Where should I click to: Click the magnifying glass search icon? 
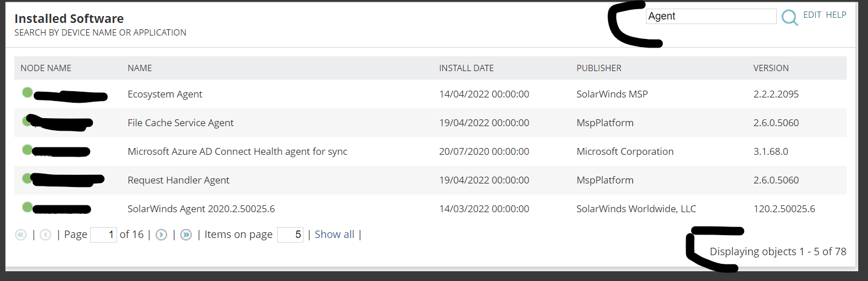[x=790, y=17]
